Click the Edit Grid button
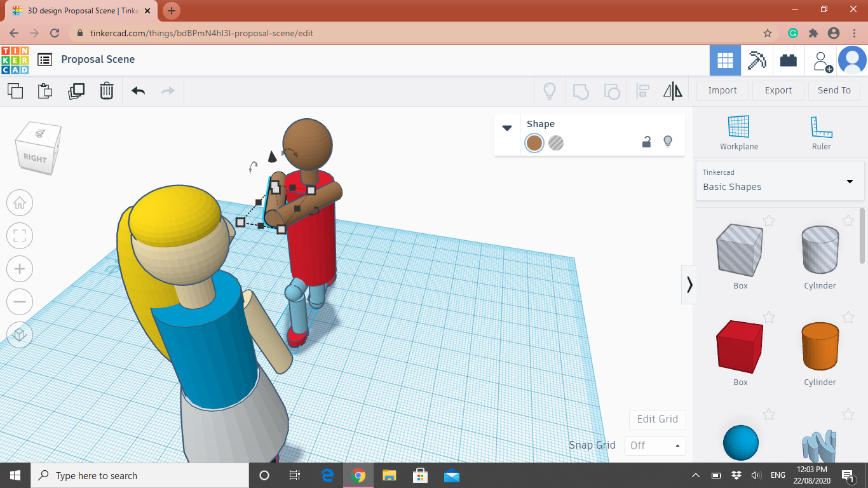 pos(658,419)
